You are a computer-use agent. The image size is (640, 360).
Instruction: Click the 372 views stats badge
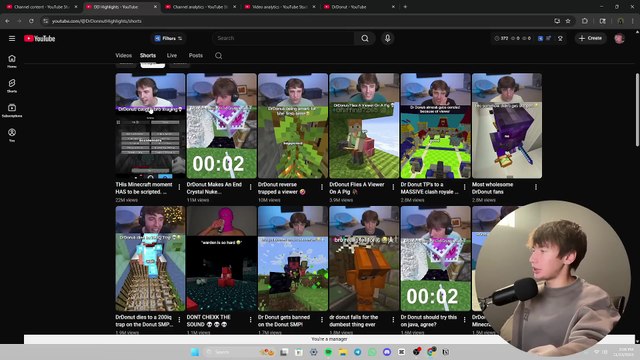click(x=502, y=38)
